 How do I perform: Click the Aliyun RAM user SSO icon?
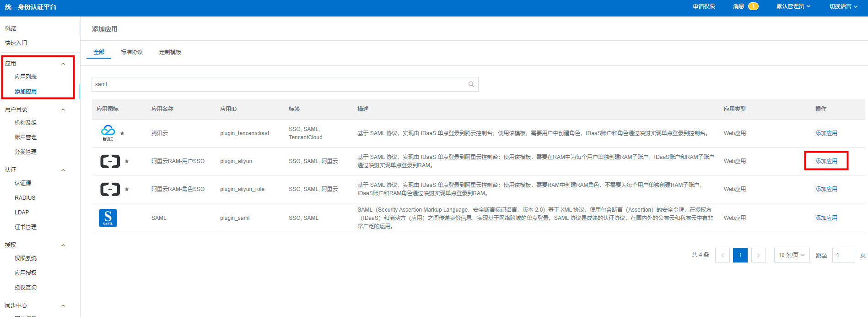click(110, 161)
